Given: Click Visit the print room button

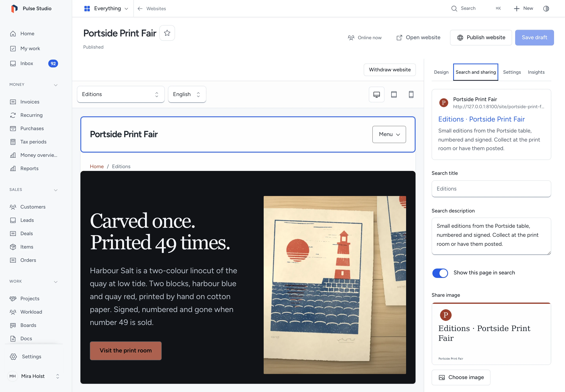Looking at the screenshot, I should (x=126, y=351).
